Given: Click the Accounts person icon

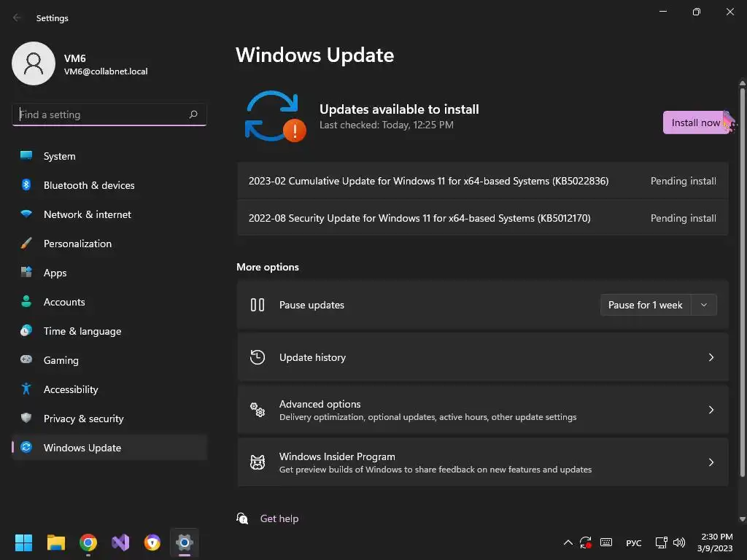Looking at the screenshot, I should pos(26,301).
